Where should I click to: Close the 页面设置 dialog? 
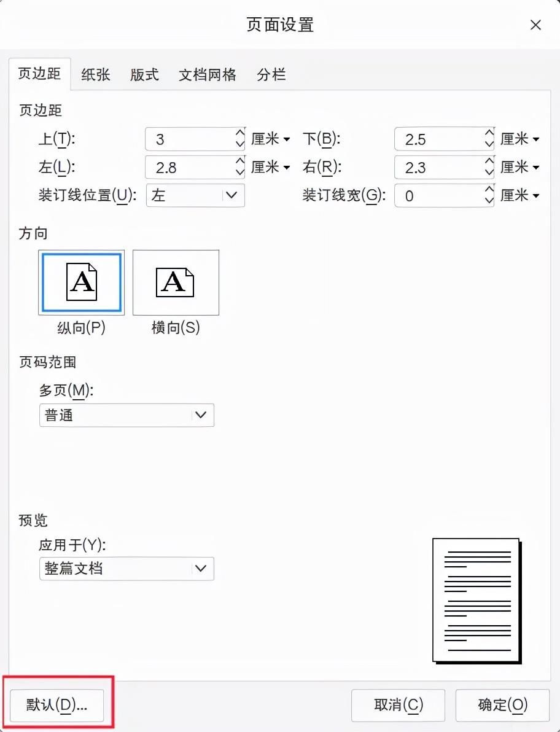(x=535, y=25)
